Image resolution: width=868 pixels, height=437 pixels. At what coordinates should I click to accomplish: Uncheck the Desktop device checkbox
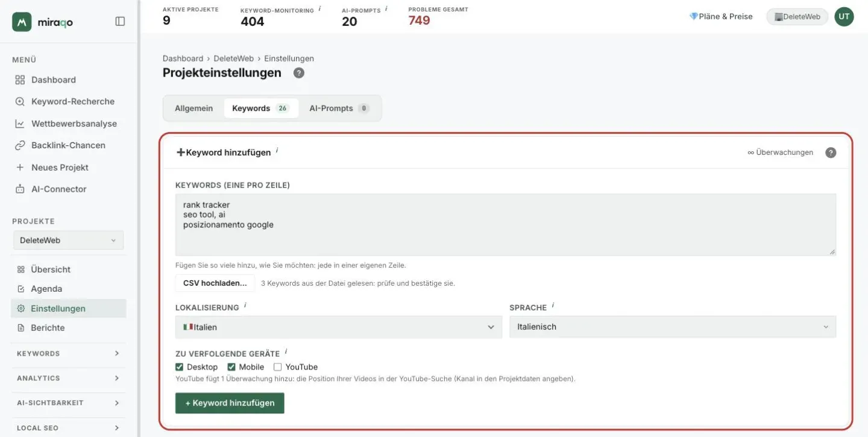[x=179, y=367]
